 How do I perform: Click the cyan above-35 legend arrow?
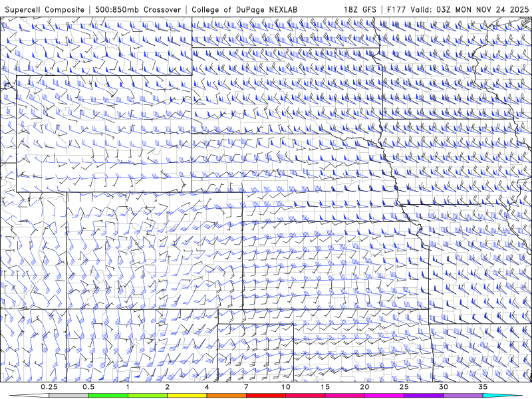[503, 396]
